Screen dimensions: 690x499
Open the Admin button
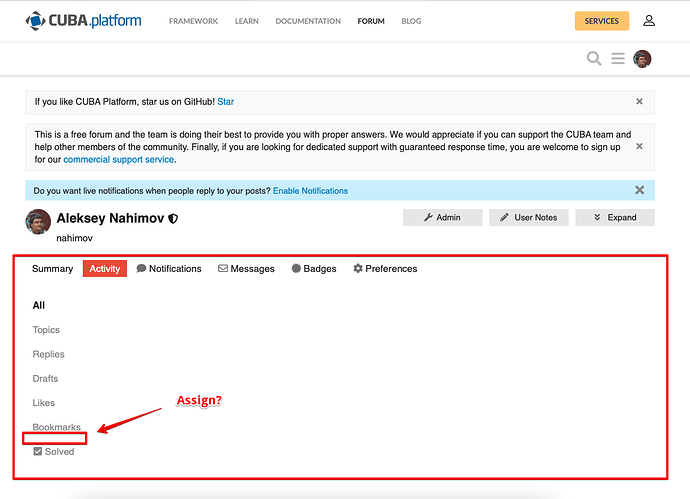click(x=442, y=217)
